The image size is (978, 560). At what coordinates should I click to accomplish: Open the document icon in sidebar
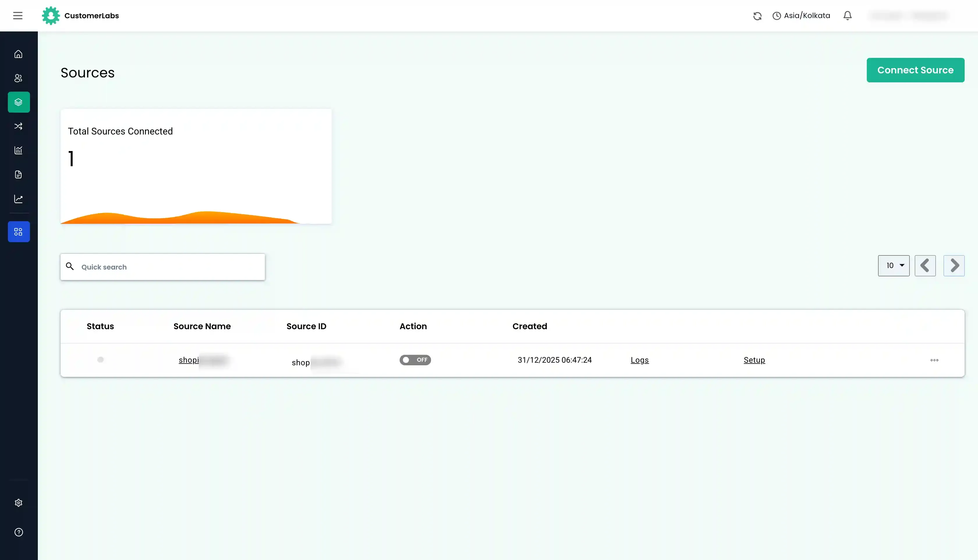(x=18, y=175)
